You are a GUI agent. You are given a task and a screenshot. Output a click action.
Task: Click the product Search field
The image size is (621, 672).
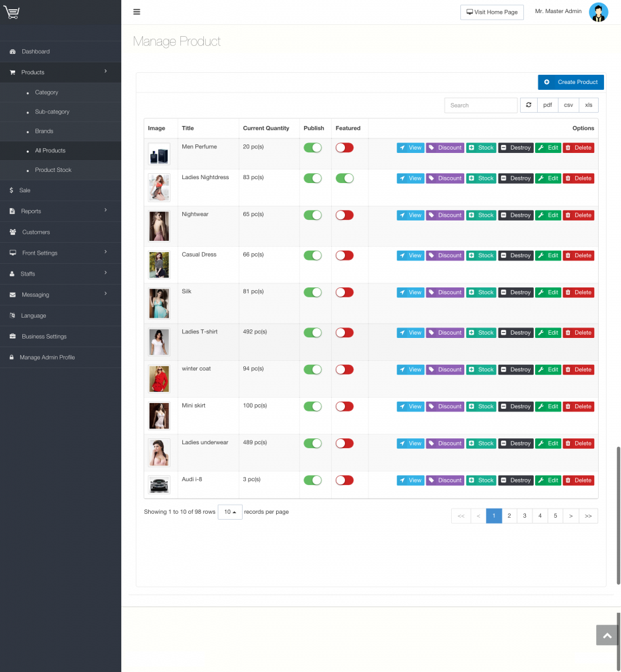coord(481,106)
